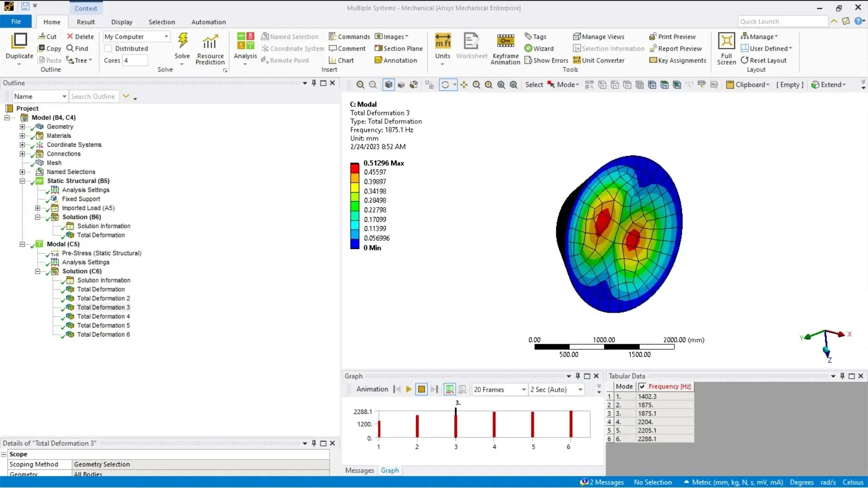The image size is (868, 488).
Task: Insert a Section Plane
Action: (x=399, y=48)
